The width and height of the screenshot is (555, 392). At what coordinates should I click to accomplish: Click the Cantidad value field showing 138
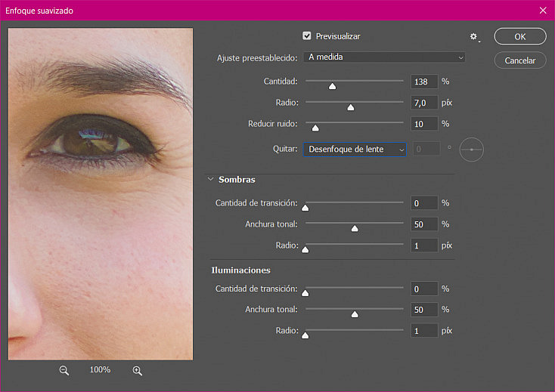[x=424, y=82]
